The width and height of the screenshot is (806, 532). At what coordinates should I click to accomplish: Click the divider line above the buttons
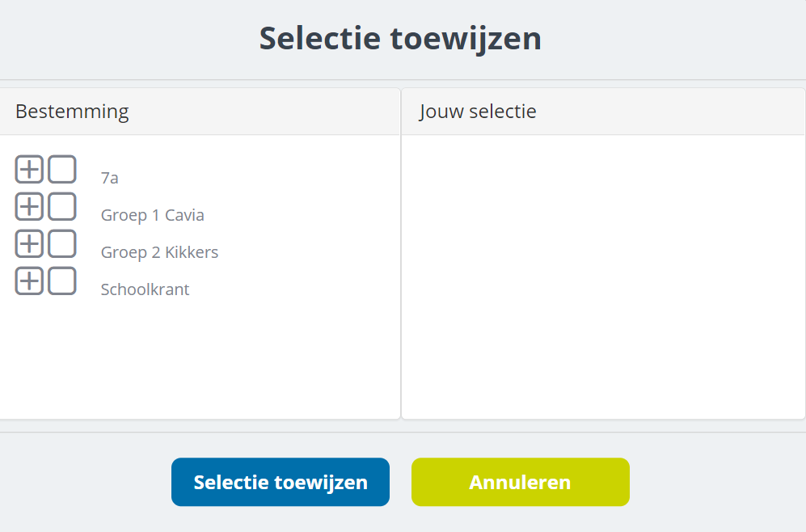[x=403, y=432]
